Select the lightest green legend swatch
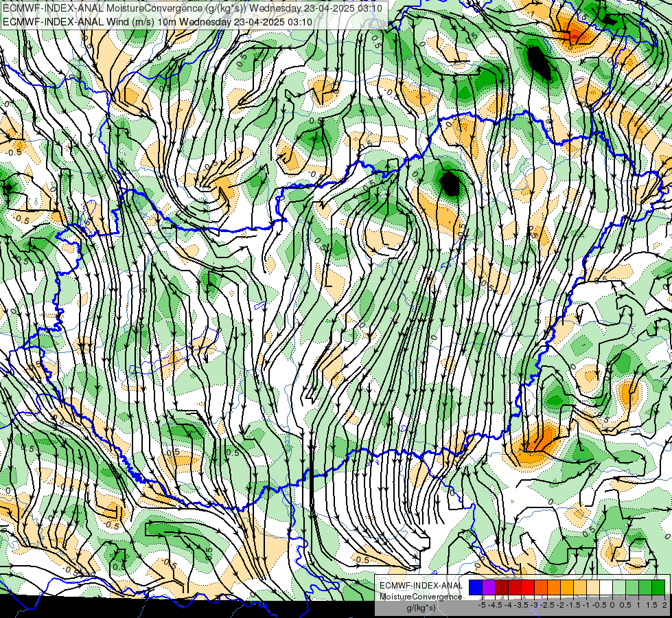The image size is (672, 618). (x=619, y=588)
